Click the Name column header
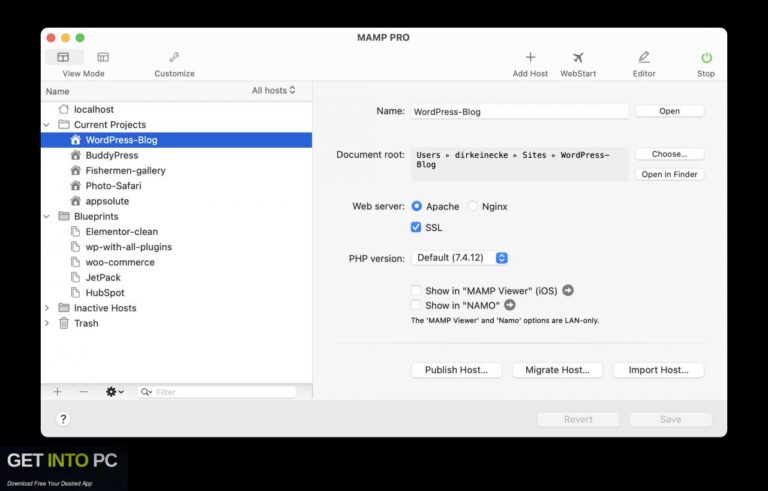The width and height of the screenshot is (768, 491). tap(57, 92)
